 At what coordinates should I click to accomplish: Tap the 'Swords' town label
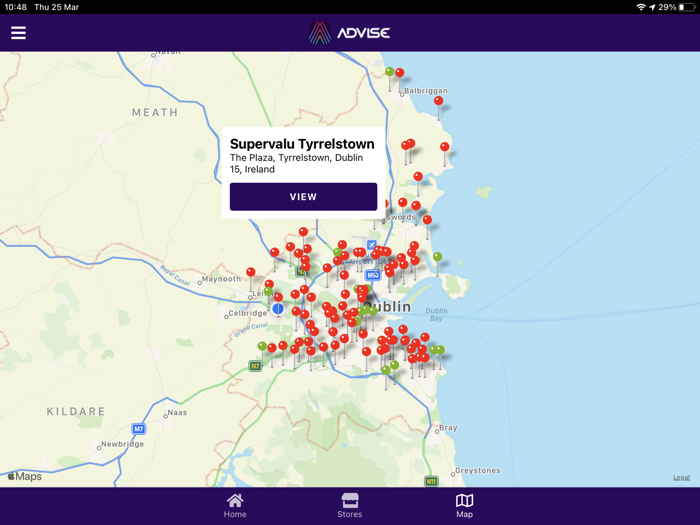(x=400, y=217)
